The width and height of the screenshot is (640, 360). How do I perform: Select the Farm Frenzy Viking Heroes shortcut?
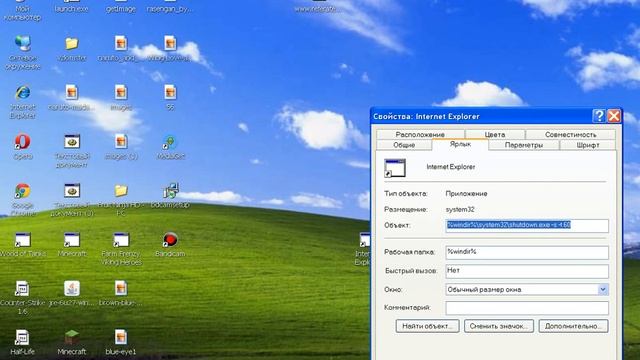121,240
